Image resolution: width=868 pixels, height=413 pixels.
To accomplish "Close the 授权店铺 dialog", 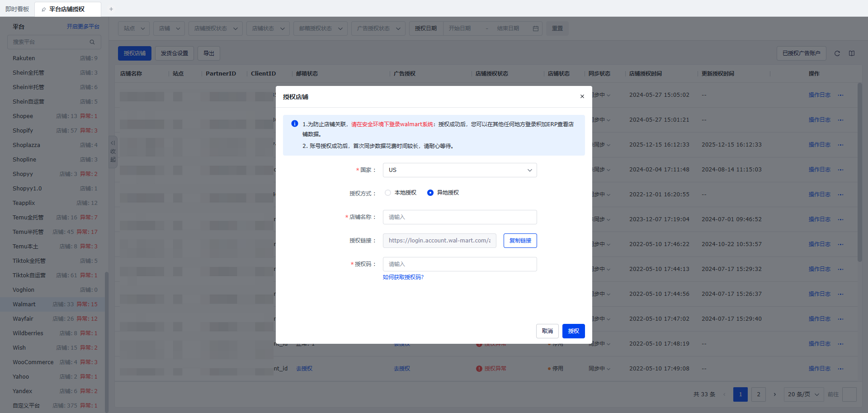I will pos(582,96).
